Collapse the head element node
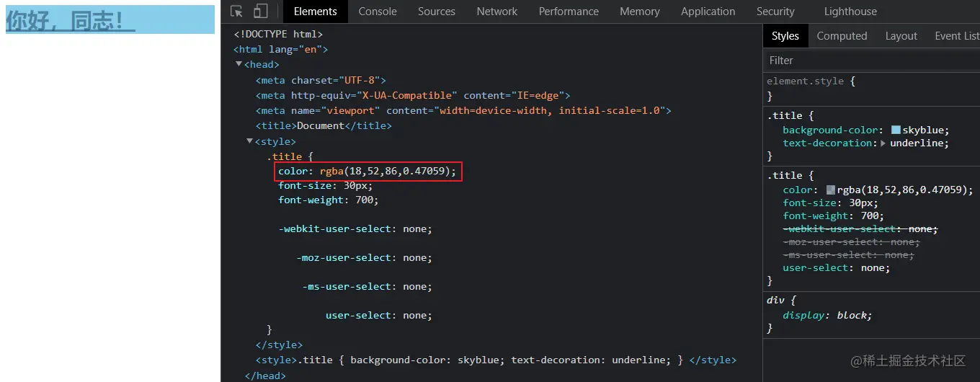This screenshot has height=382, width=980. 239,65
